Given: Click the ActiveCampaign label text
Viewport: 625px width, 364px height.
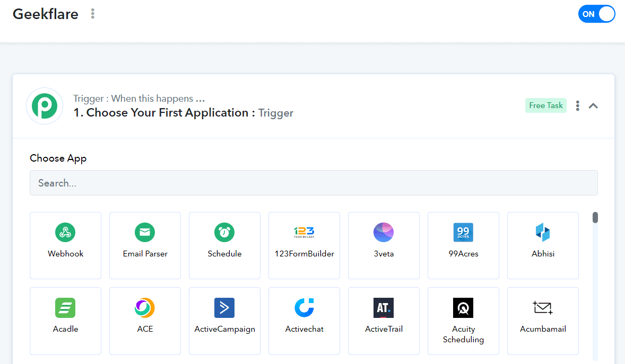Looking at the screenshot, I should point(225,330).
